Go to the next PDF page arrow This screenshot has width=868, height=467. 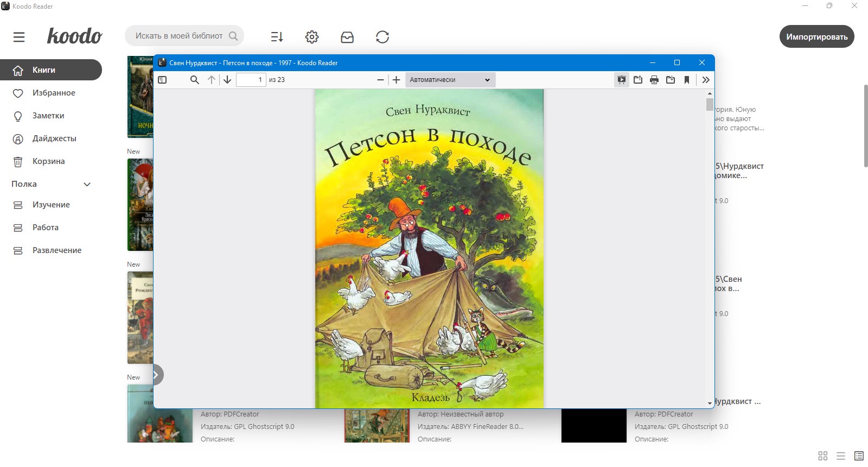[x=227, y=80]
